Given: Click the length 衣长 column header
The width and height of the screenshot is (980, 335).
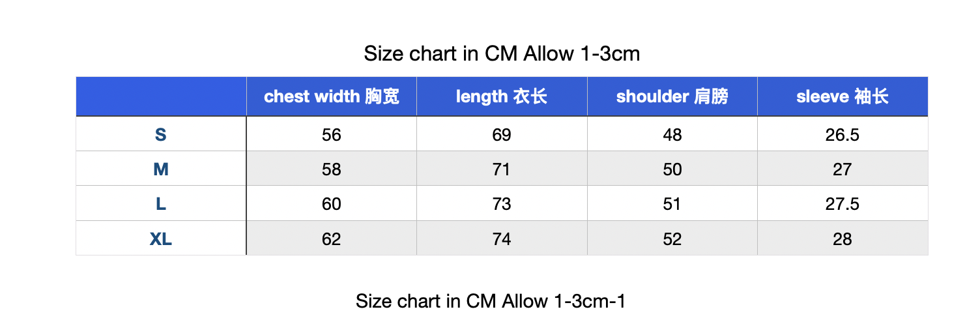Looking at the screenshot, I should pyautogui.click(x=502, y=96).
